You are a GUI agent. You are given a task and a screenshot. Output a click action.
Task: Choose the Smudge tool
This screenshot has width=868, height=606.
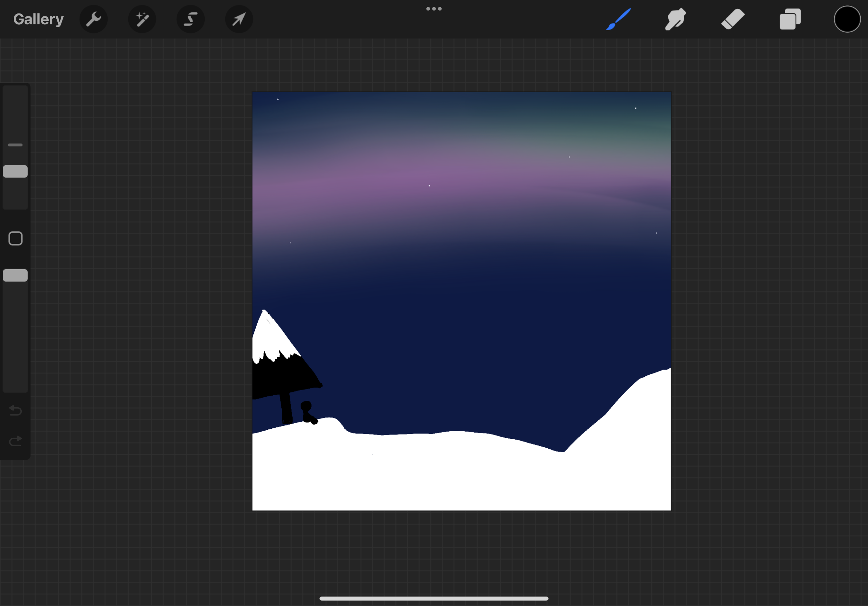pyautogui.click(x=675, y=19)
